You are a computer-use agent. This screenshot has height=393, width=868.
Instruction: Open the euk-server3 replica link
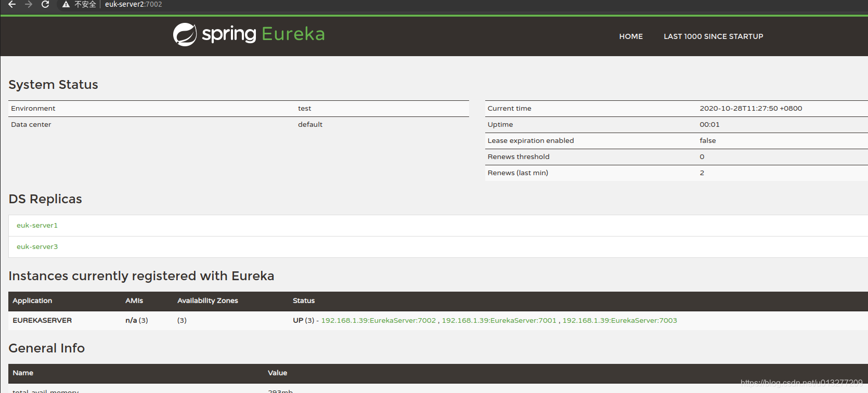(x=37, y=246)
